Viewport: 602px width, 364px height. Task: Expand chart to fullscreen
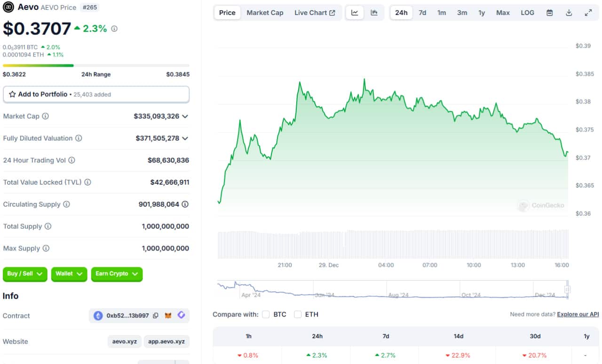pos(588,13)
